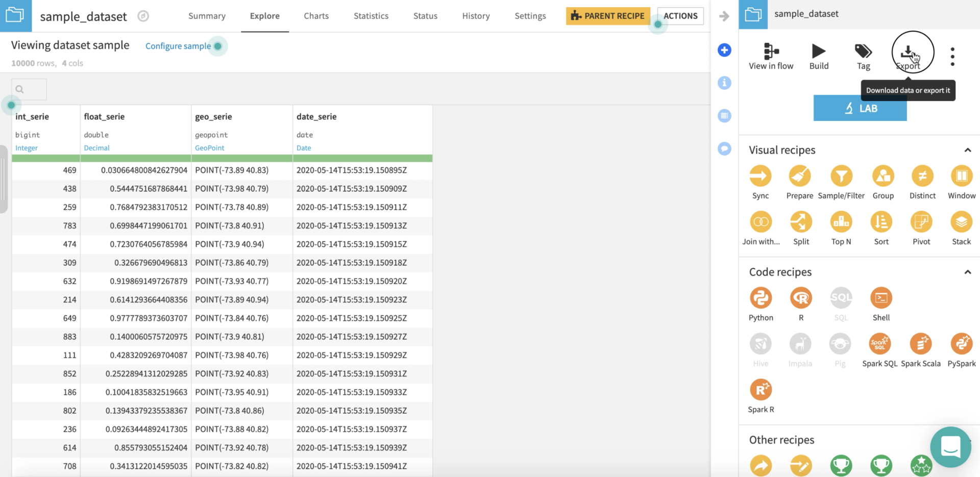Collapse the Code recipes section
This screenshot has width=980, height=477.
click(x=967, y=272)
